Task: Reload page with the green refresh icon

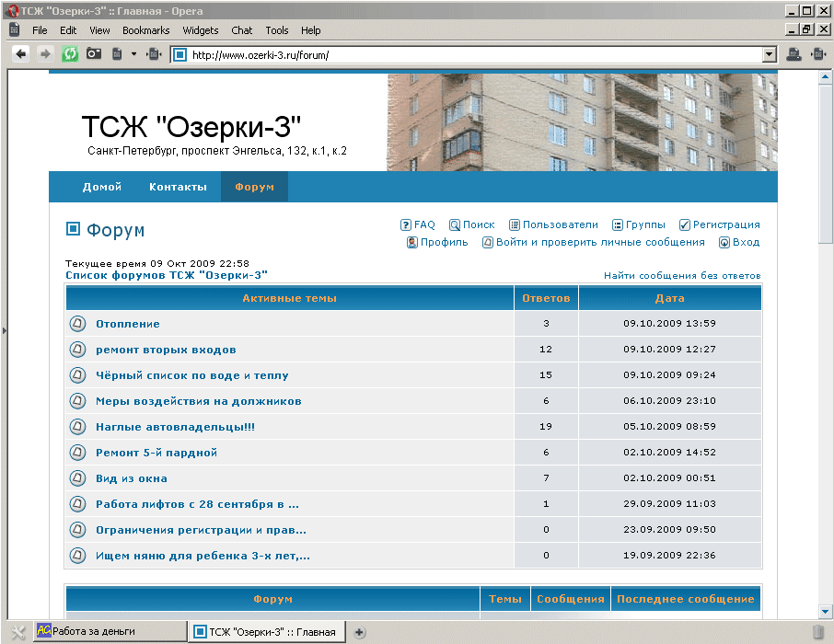Action: point(70,53)
